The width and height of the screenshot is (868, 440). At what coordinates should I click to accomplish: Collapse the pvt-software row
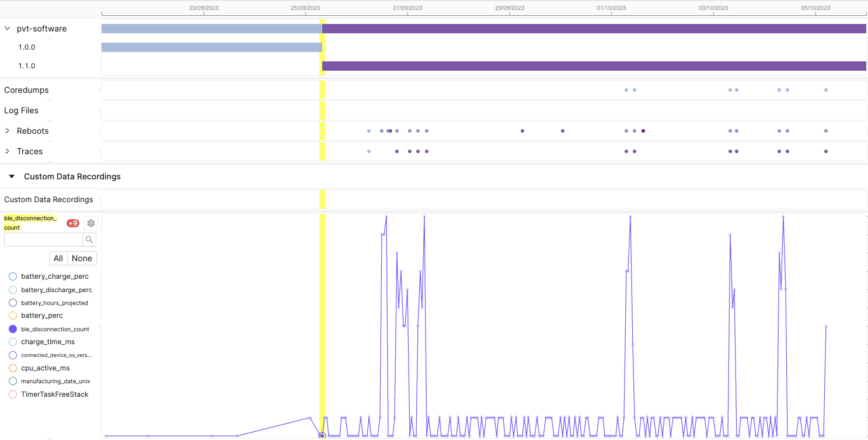[8, 29]
